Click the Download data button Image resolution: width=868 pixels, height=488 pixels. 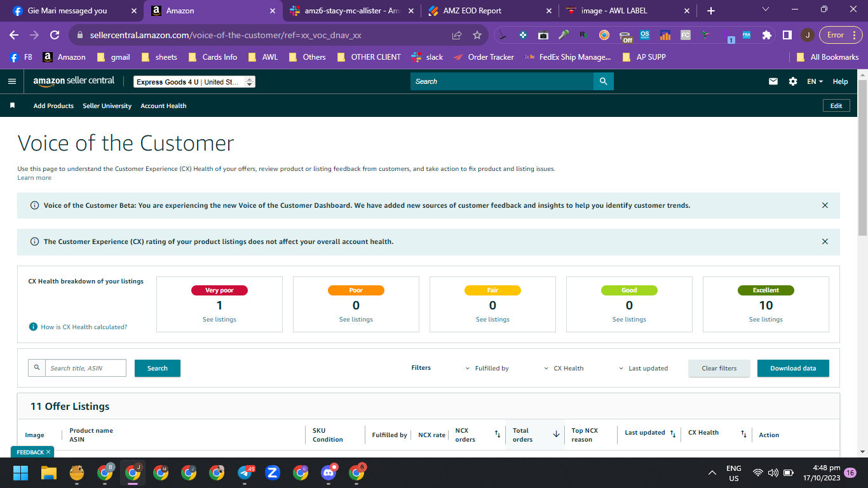pyautogui.click(x=793, y=368)
